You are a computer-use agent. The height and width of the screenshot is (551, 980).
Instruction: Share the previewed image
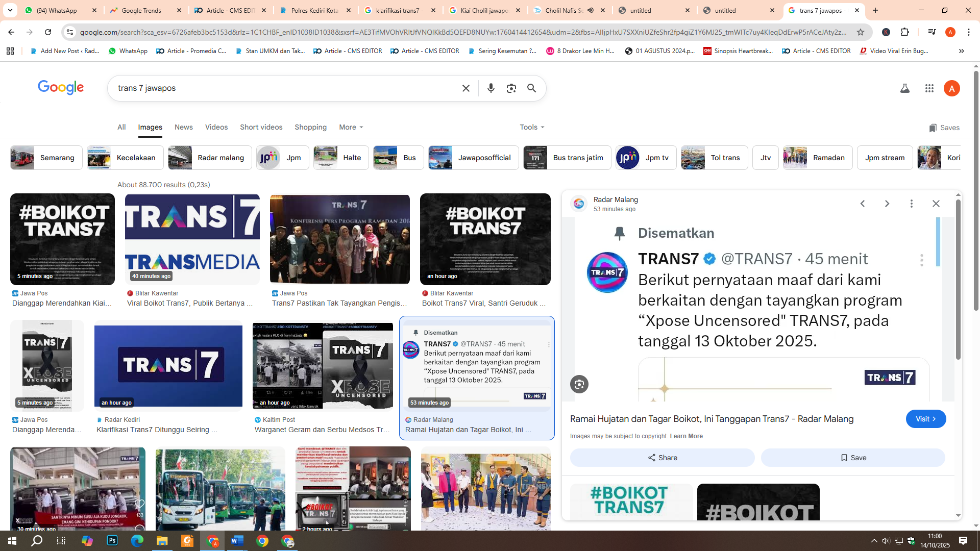click(x=663, y=458)
